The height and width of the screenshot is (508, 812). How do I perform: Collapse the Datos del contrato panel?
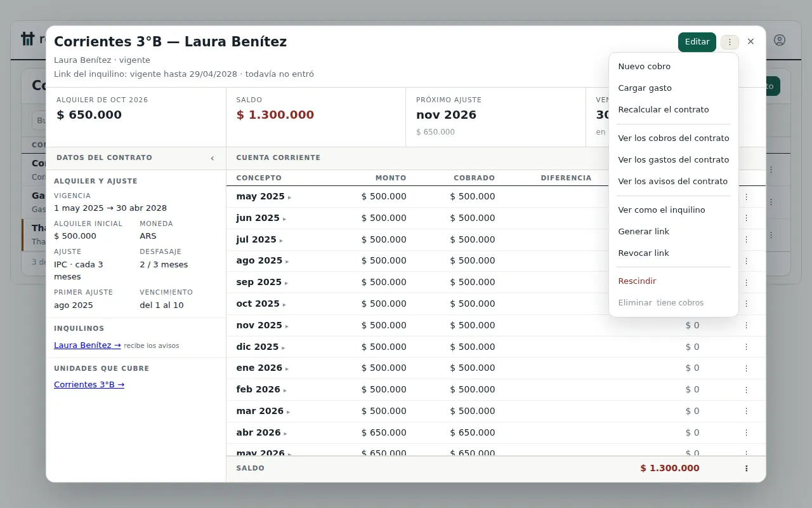[213, 158]
